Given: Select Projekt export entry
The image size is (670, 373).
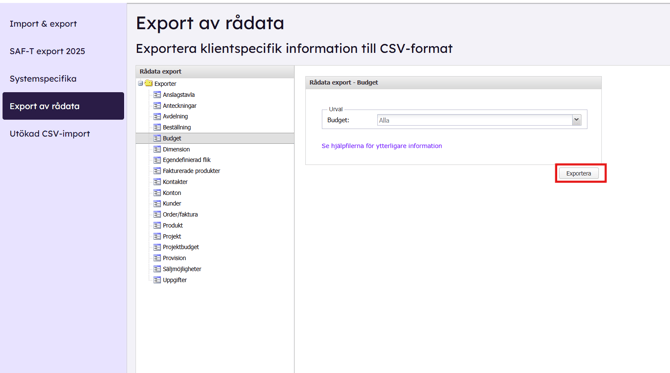Looking at the screenshot, I should 172,236.
